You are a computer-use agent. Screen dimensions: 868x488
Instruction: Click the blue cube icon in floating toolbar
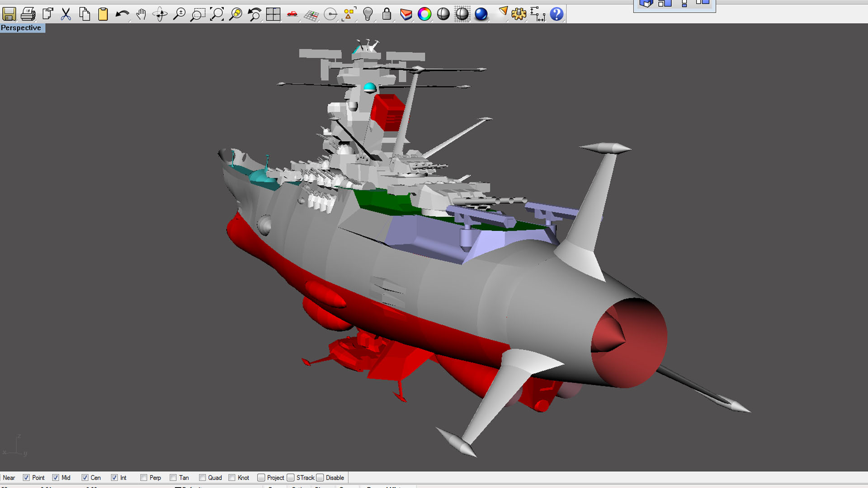[646, 4]
